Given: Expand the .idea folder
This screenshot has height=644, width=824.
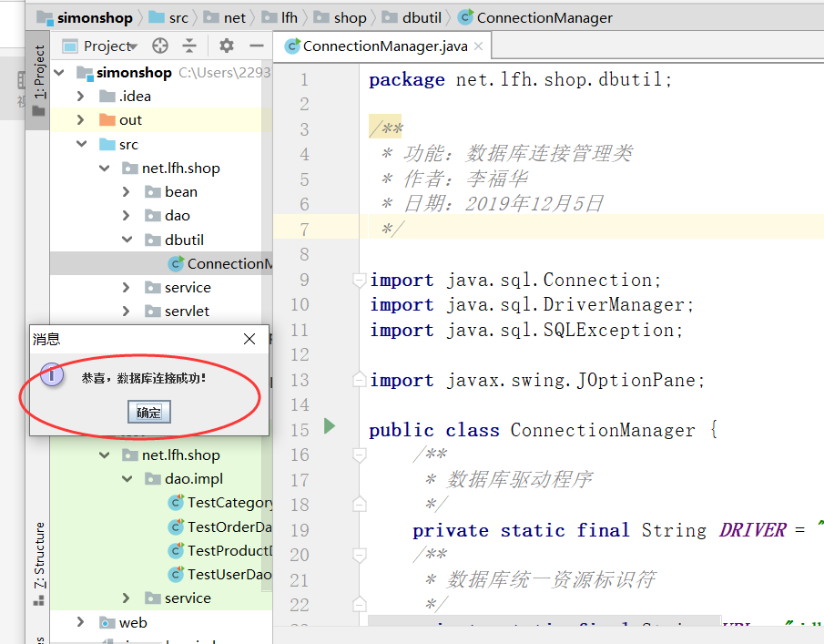Looking at the screenshot, I should [x=80, y=97].
